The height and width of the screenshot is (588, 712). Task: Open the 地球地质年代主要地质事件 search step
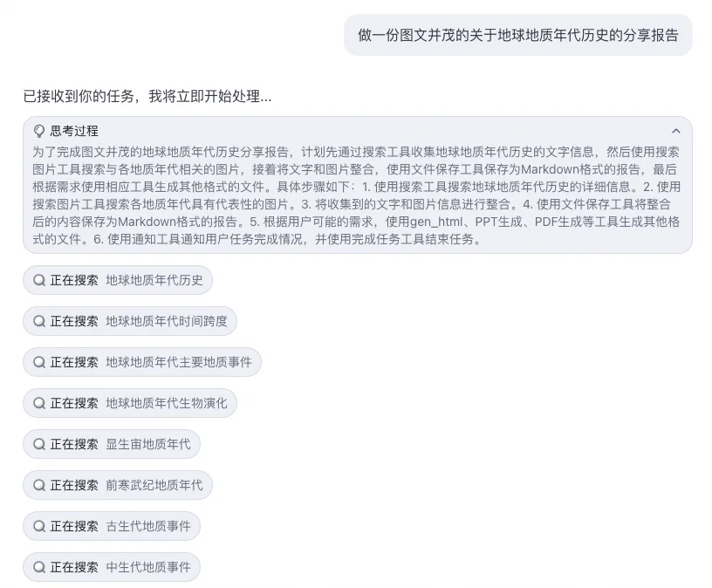coord(142,362)
